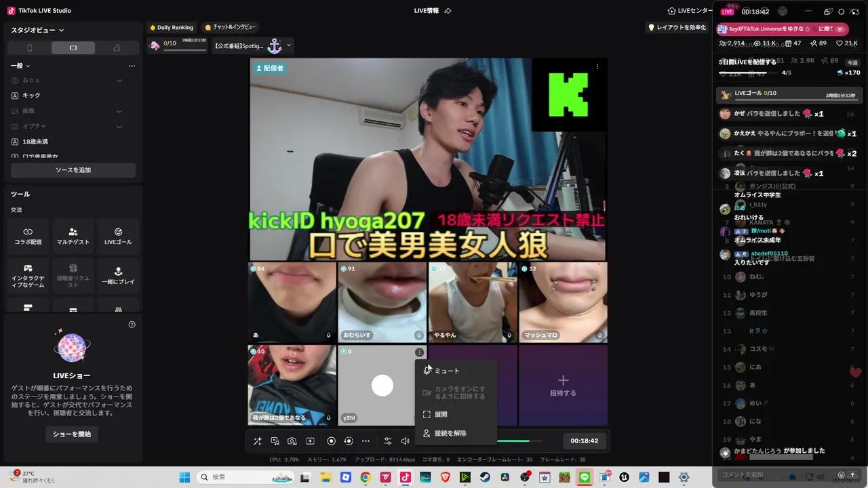The width and height of the screenshot is (868, 488).
Task: Toggle visibility of the 画像 source
Action: [x=119, y=111]
